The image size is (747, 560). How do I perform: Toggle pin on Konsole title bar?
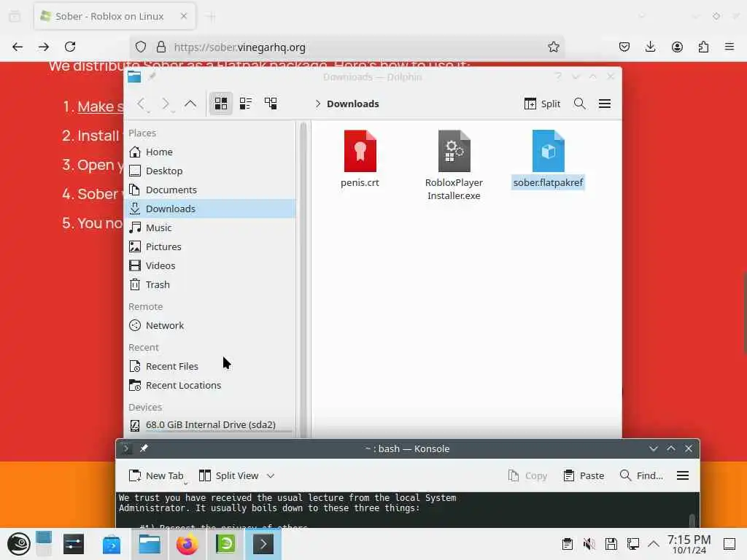144,448
